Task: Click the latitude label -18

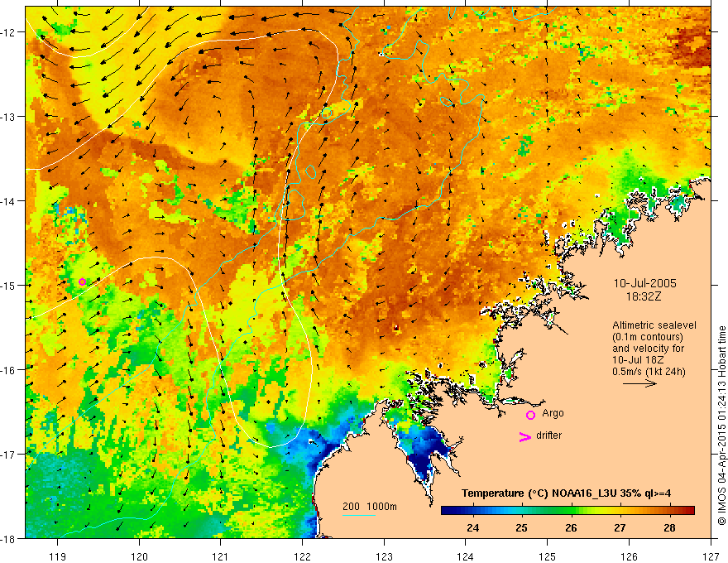Action: coord(8,538)
